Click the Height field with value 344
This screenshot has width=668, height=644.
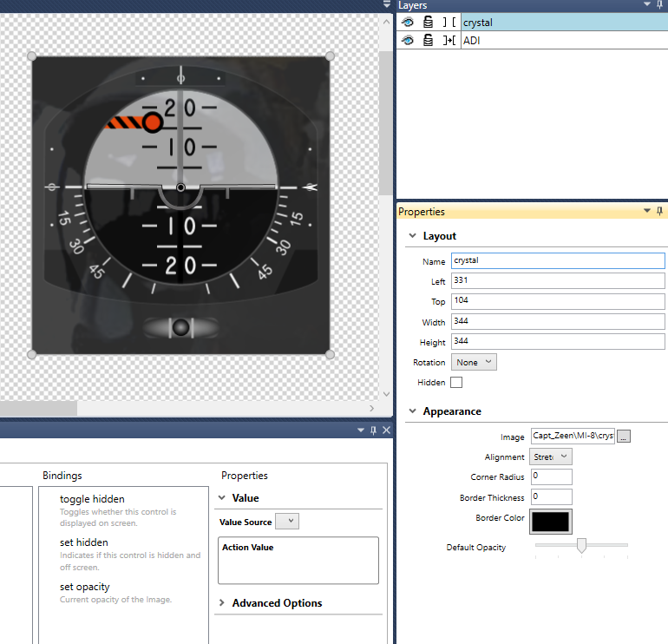tap(558, 341)
